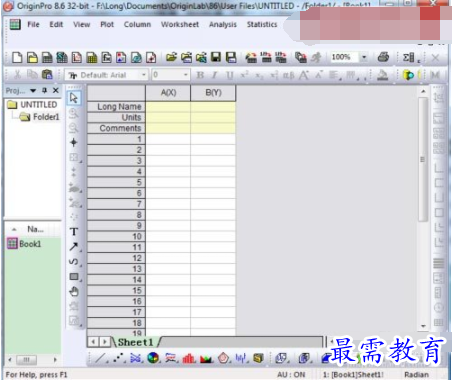Viewport: 452px width, 382px height.
Task: Click the Print icon in toolbar
Action: click(383, 57)
